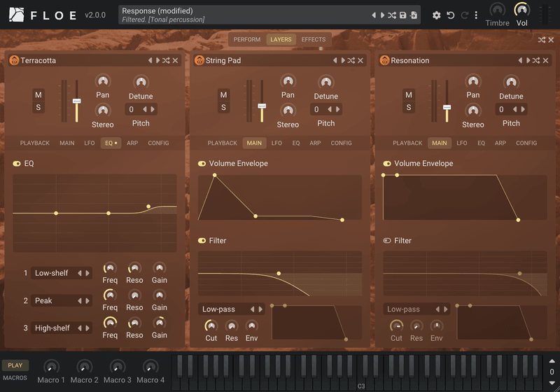The image size is (560, 392).
Task: Disable the String Pad Volume Envelope toggle
Action: [202, 164]
